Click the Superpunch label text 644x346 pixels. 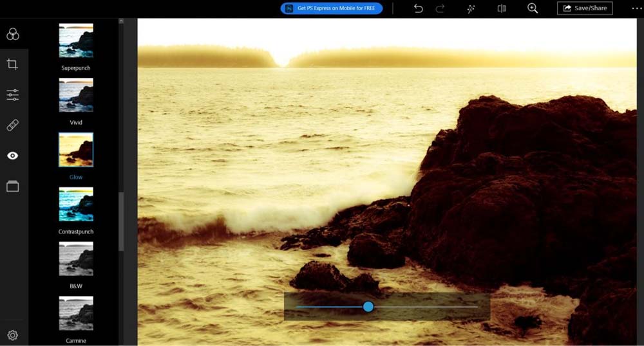click(76, 68)
